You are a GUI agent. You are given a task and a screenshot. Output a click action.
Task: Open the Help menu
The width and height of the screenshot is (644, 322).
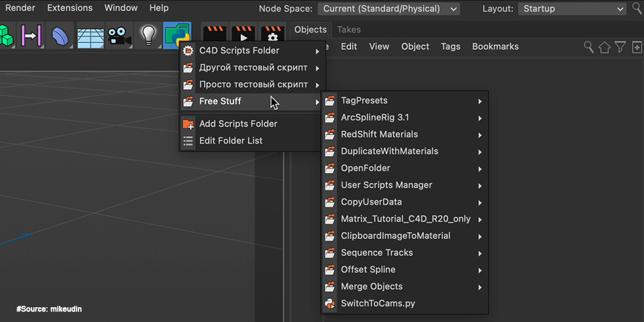pos(159,8)
